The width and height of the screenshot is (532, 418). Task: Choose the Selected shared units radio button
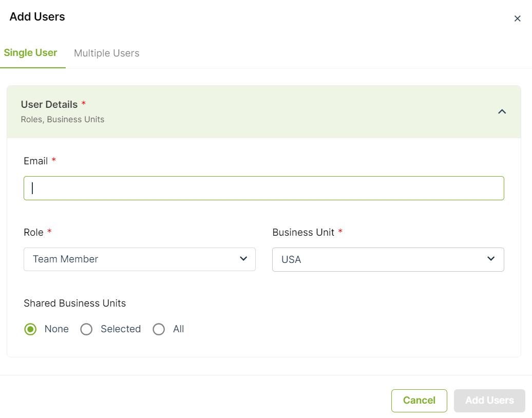point(86,329)
